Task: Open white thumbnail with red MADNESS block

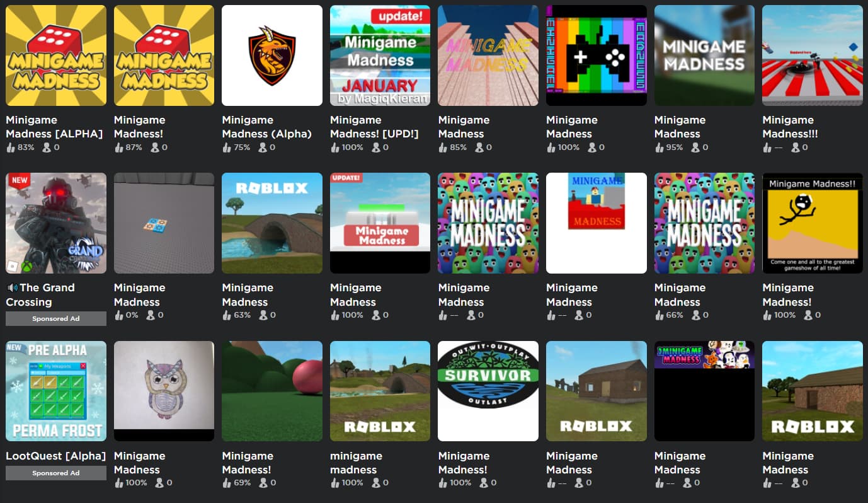Action: point(597,223)
